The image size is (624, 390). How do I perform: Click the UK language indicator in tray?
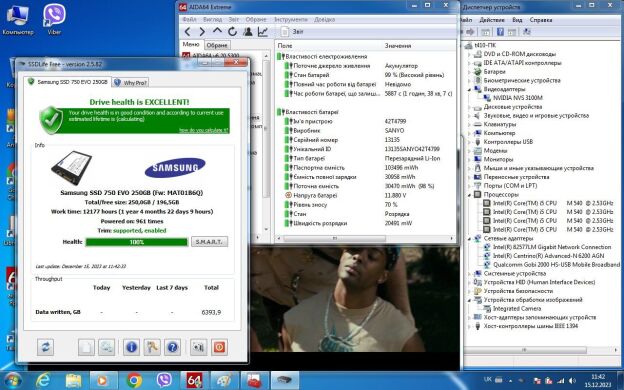click(488, 380)
